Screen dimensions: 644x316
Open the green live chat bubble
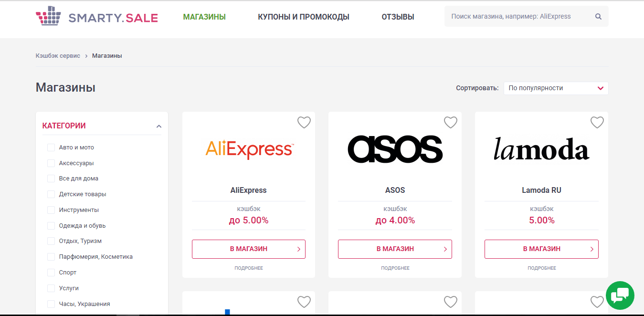pyautogui.click(x=620, y=295)
